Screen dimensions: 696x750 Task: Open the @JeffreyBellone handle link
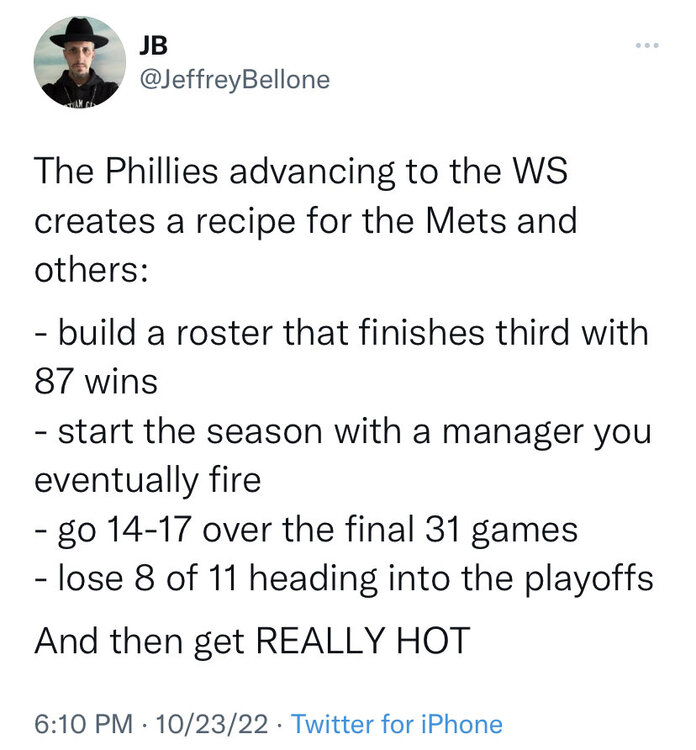pos(234,79)
